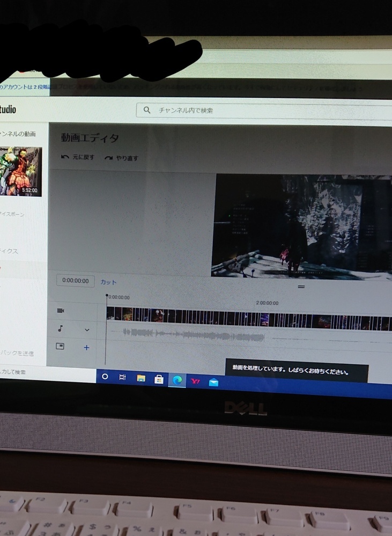Open Windows search circle on taskbar
Screen dimensions: 392x536
pos(105,376)
